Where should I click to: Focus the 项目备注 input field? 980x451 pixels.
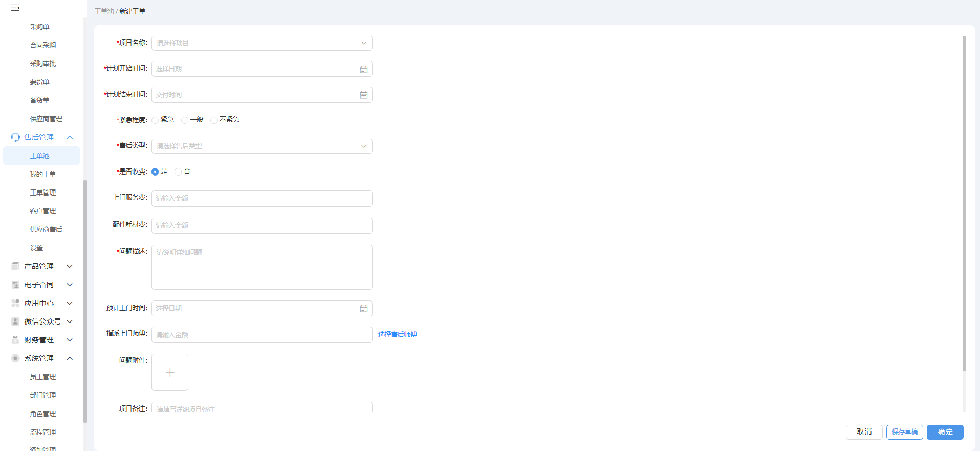coord(262,407)
